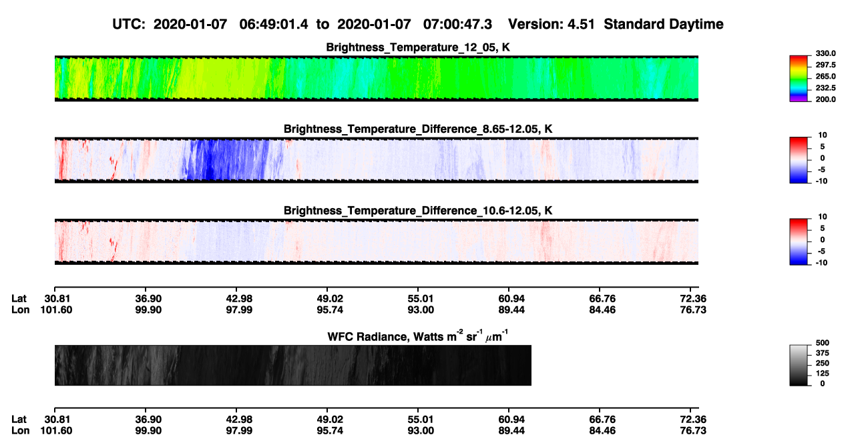Click longitude '84.46' on the axis above WFC Radiance
Screen dimensions: 868x445
pyautogui.click(x=602, y=310)
